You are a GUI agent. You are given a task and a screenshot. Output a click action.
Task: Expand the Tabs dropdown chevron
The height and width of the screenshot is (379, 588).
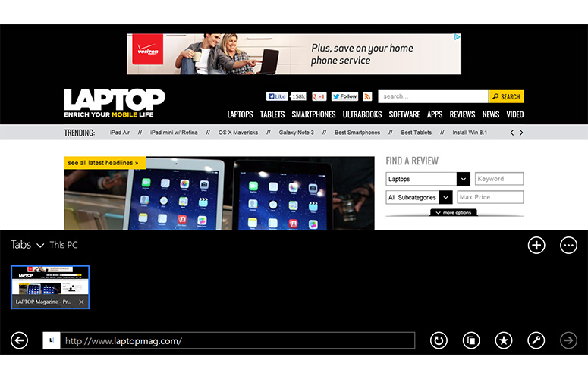(x=40, y=246)
